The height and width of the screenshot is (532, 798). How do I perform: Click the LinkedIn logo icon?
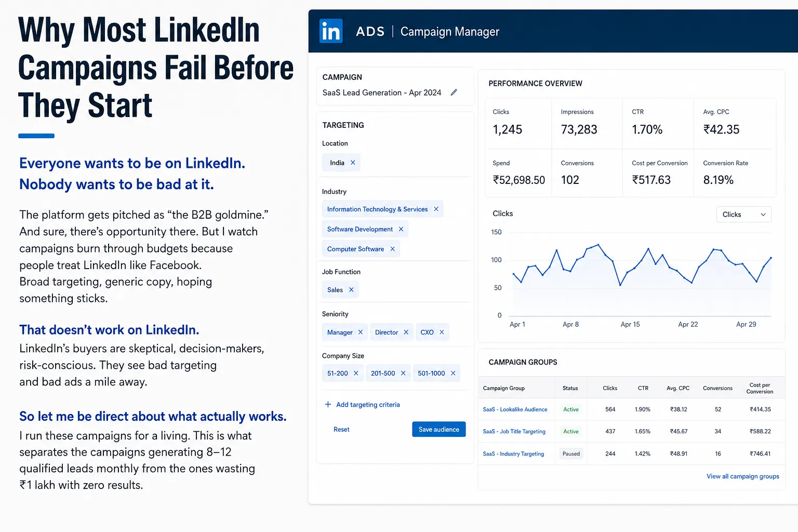pyautogui.click(x=331, y=31)
